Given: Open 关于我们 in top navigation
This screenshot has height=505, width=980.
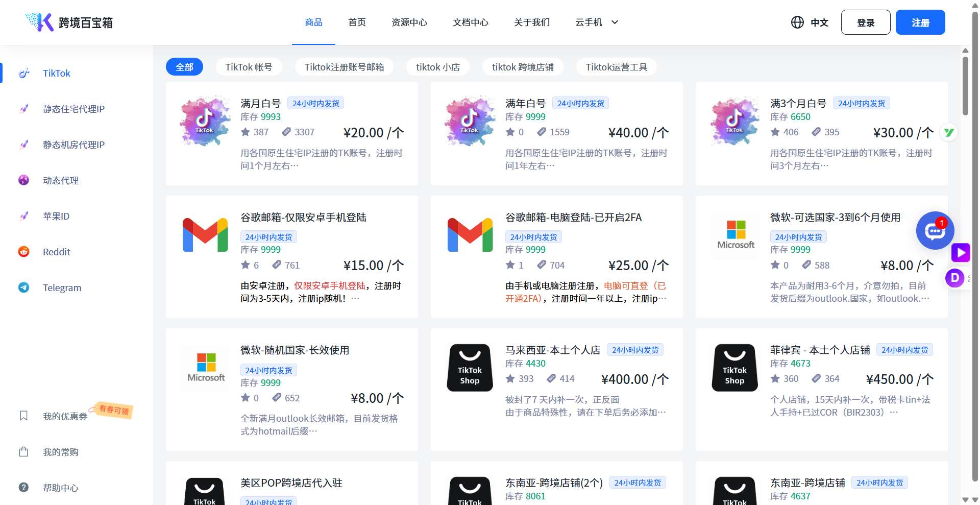Looking at the screenshot, I should point(532,22).
